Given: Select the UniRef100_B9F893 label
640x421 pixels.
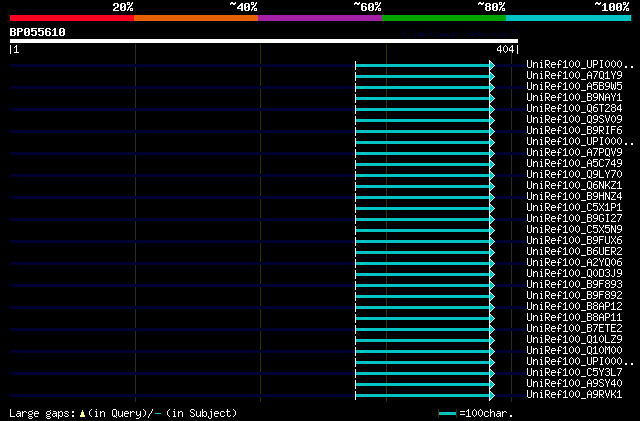Looking at the screenshot, I should 574,285.
